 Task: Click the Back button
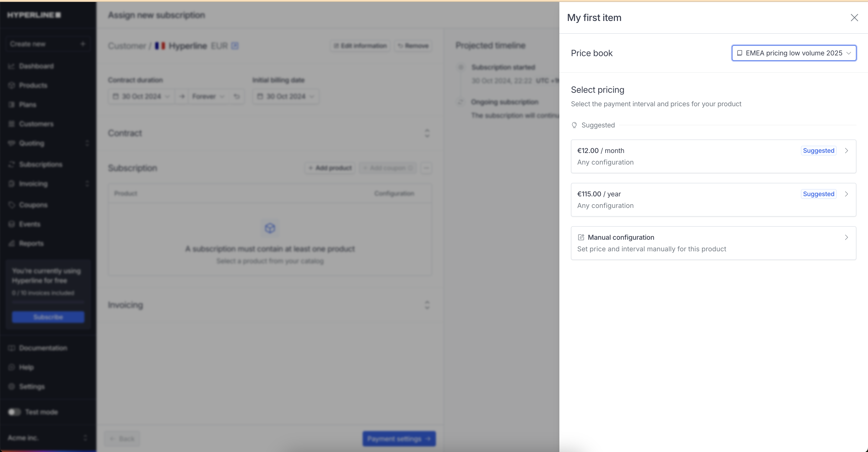122,439
